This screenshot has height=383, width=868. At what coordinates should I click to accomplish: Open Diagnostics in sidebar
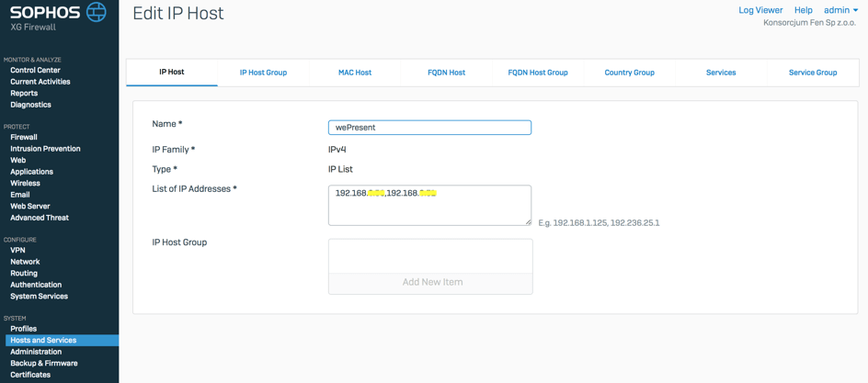(x=30, y=105)
